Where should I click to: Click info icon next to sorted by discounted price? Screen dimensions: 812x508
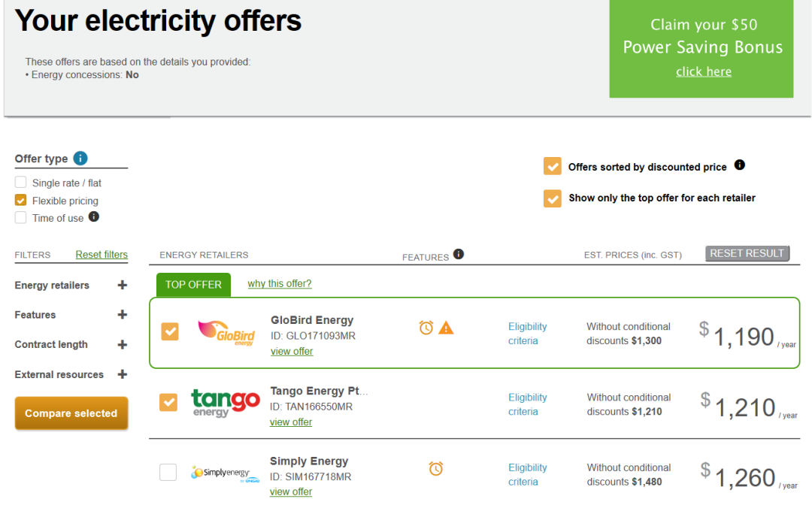740,165
